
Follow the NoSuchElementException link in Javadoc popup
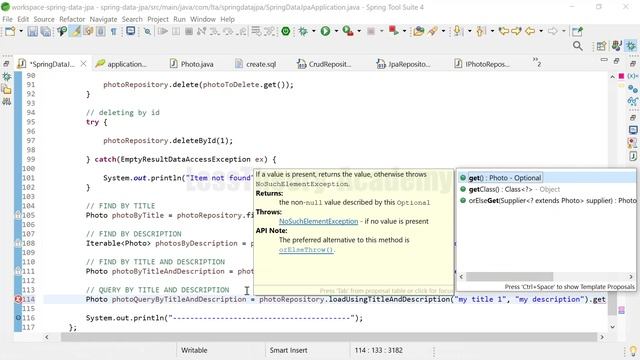(318, 221)
